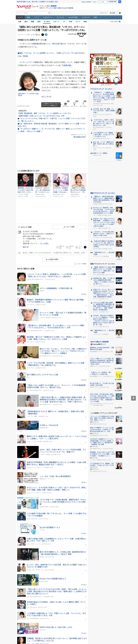Share the article on Facebook
The image size is (138, 644).
tap(46, 35)
